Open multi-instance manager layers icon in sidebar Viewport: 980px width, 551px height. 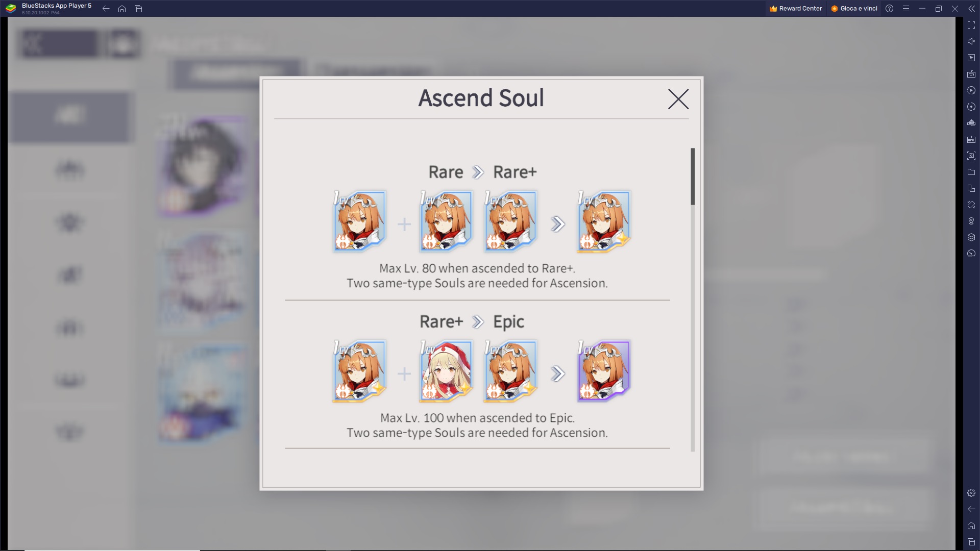tap(971, 237)
